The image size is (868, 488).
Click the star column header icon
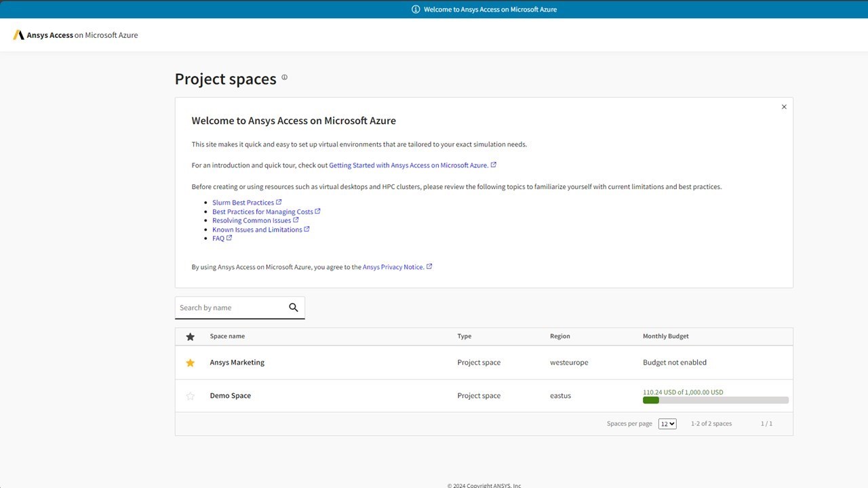pos(191,337)
